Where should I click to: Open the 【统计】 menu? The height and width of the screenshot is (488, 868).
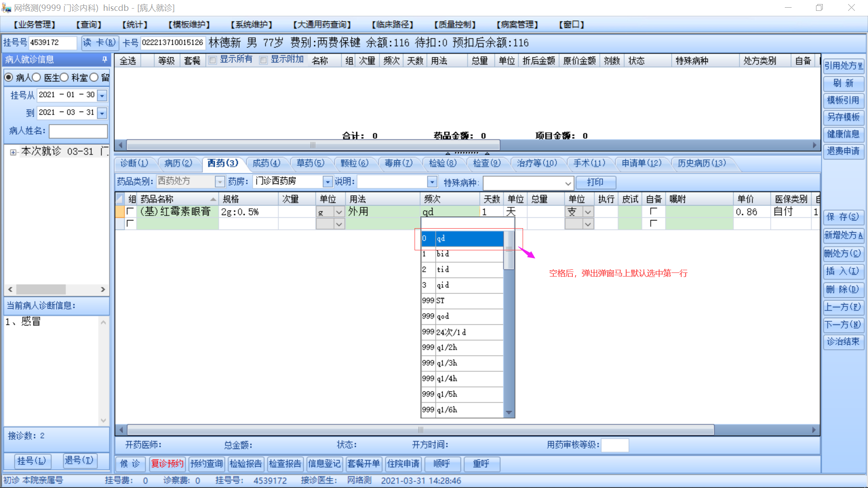tap(135, 24)
